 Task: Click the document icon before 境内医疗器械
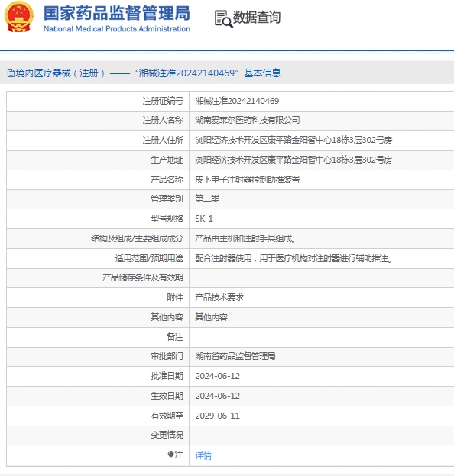[x=11, y=73]
